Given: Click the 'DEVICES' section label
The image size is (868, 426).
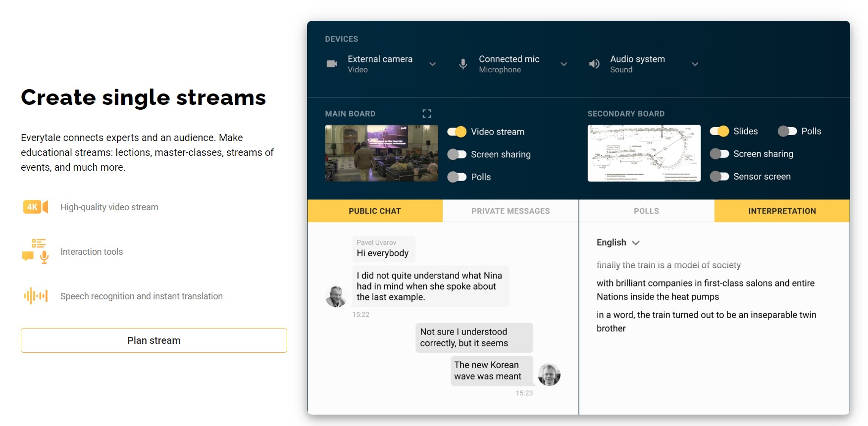Looking at the screenshot, I should point(342,39).
